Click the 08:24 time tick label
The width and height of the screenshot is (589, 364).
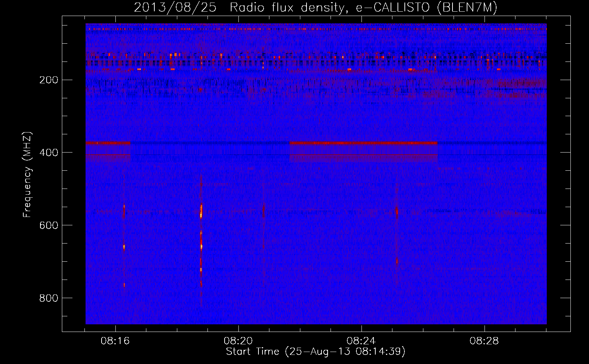coord(361,341)
